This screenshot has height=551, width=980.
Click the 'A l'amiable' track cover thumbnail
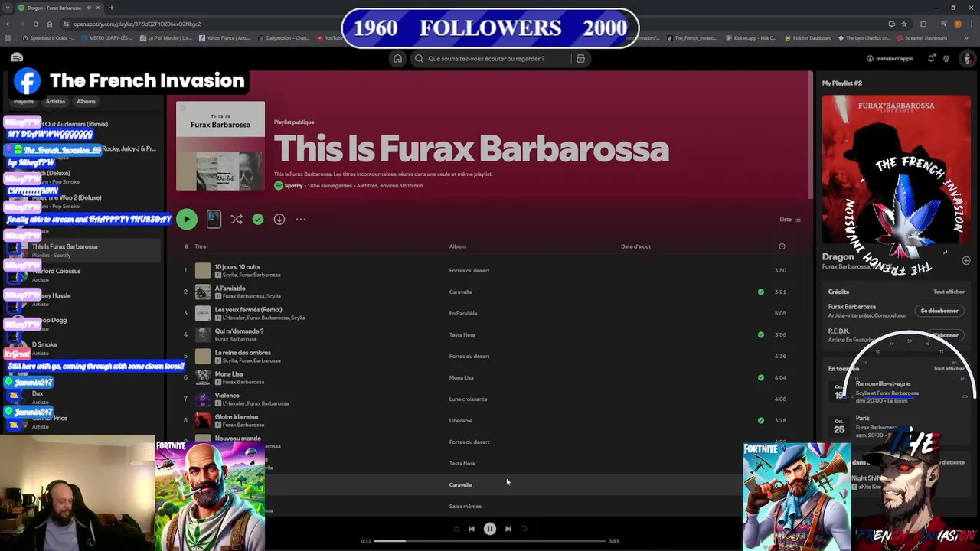tap(203, 292)
